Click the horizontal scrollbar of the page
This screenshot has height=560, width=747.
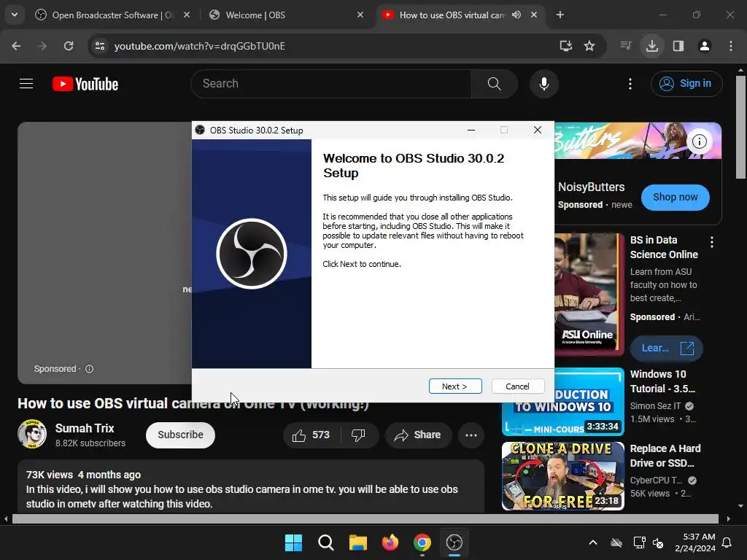coord(365,518)
